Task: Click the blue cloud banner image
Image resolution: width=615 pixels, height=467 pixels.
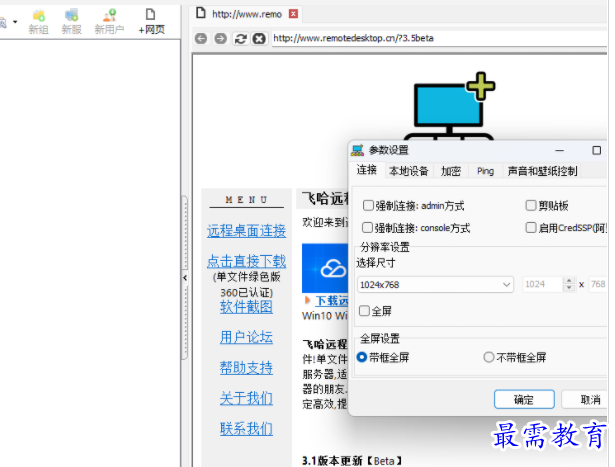Action: (x=325, y=268)
